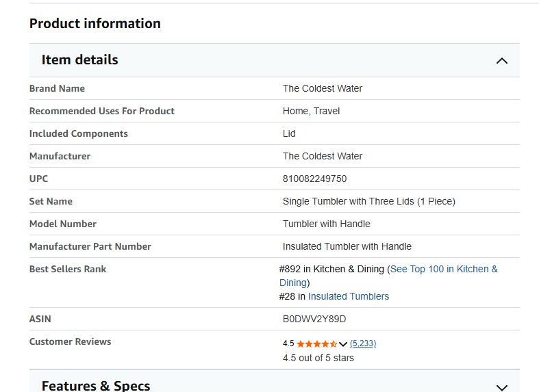Collapse the Item details section chevron
The width and height of the screenshot is (539, 392).
tap(502, 61)
